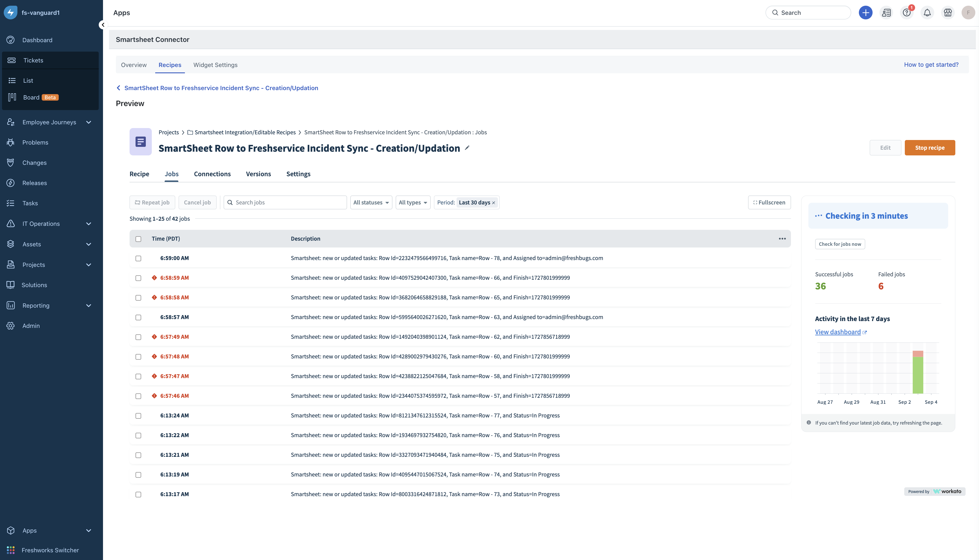Open the View dashboard link

[x=838, y=332]
